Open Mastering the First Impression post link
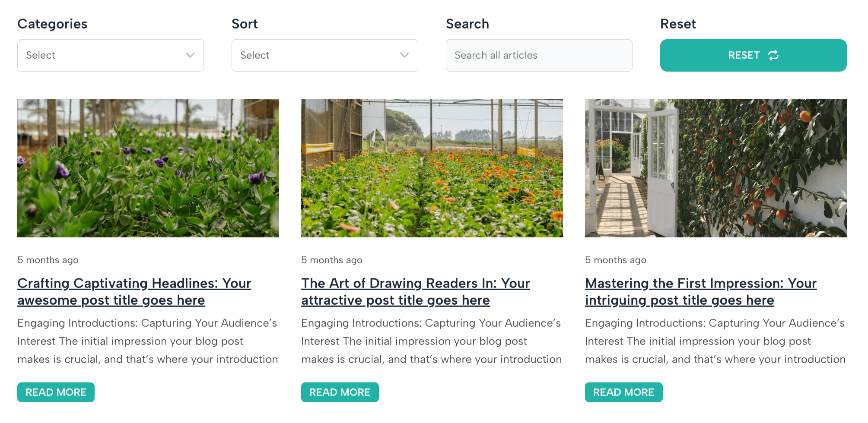 (700, 292)
